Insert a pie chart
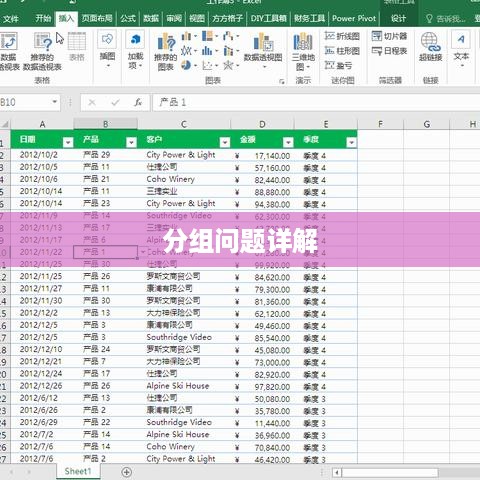Image resolution: width=480 pixels, height=480 pixels. click(x=186, y=65)
